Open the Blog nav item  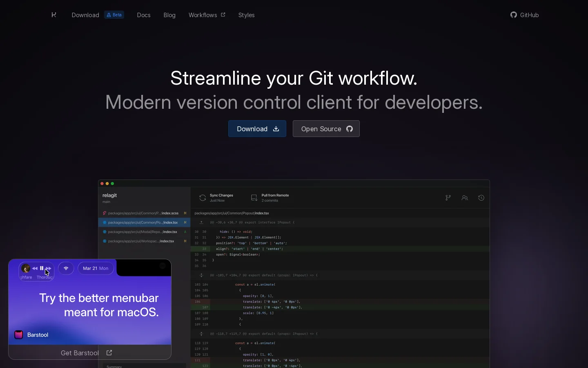(169, 15)
